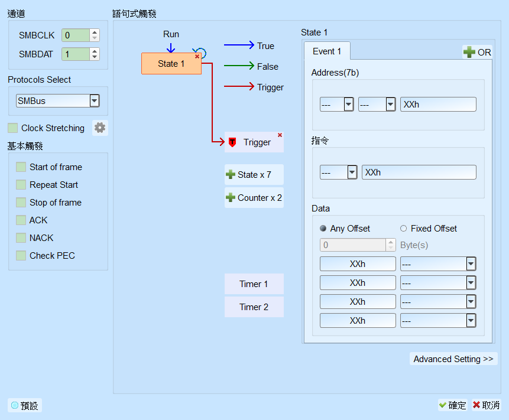This screenshot has width=509, height=420.
Task: Open Advanced Setting >> panel
Action: coord(453,359)
